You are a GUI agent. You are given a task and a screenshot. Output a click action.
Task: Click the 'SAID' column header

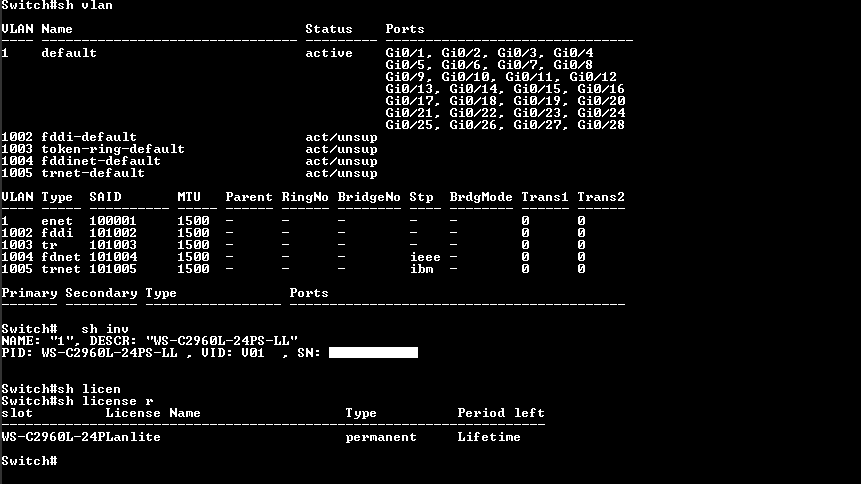(105, 197)
